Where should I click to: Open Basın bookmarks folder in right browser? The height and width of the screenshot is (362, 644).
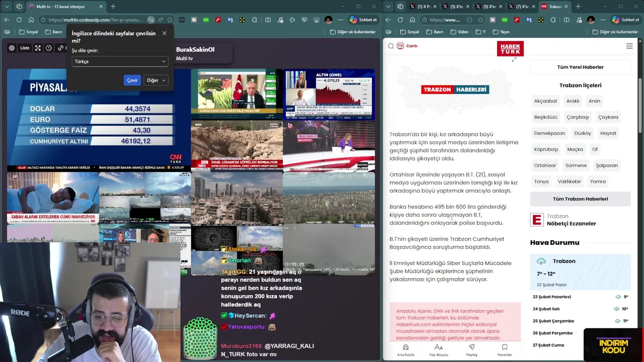(x=435, y=32)
